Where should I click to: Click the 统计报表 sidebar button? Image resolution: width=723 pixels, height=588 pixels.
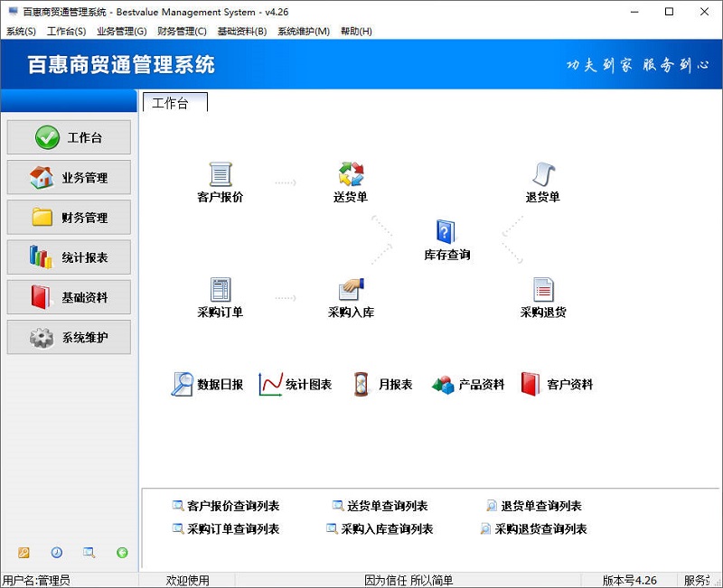(68, 257)
